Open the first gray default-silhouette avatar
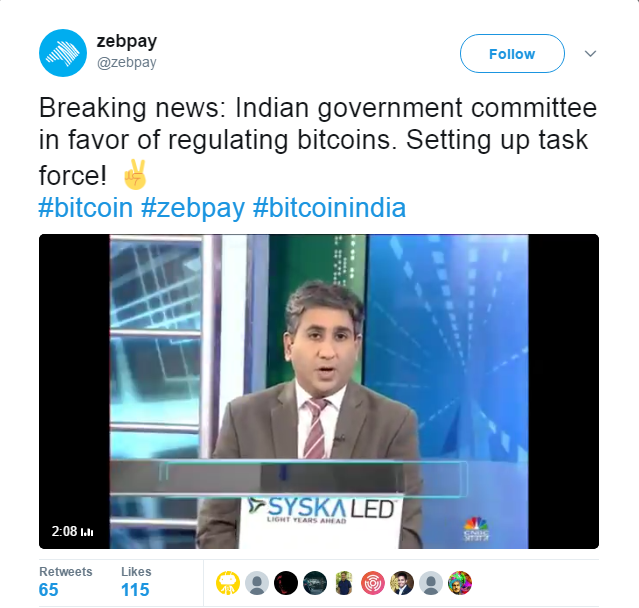 (257, 583)
